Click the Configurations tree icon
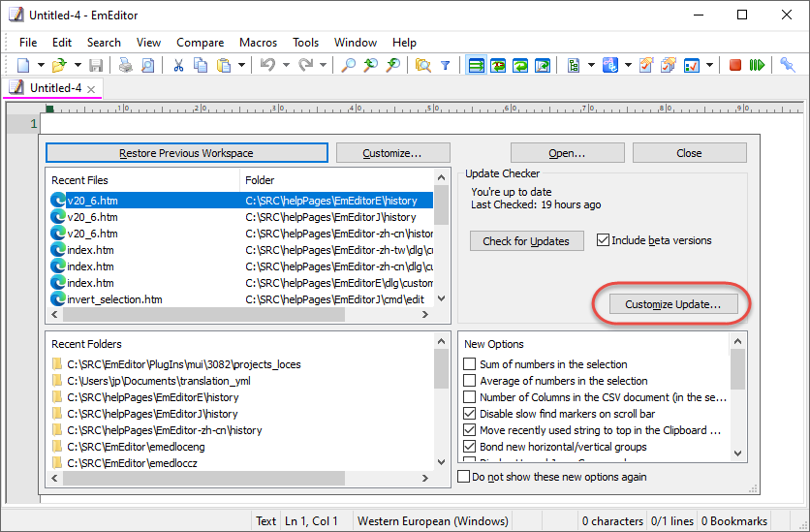The height and width of the screenshot is (532, 810). [574, 66]
